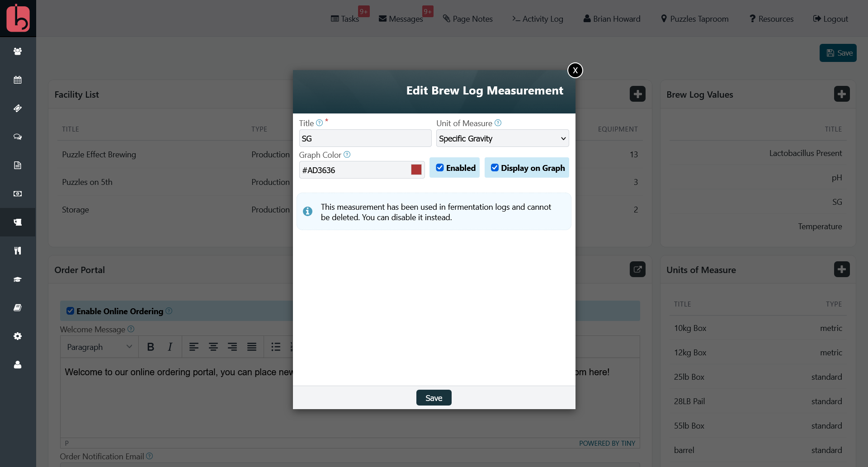The height and width of the screenshot is (467, 868).
Task: Select the barrel unit row
Action: [x=758, y=450]
